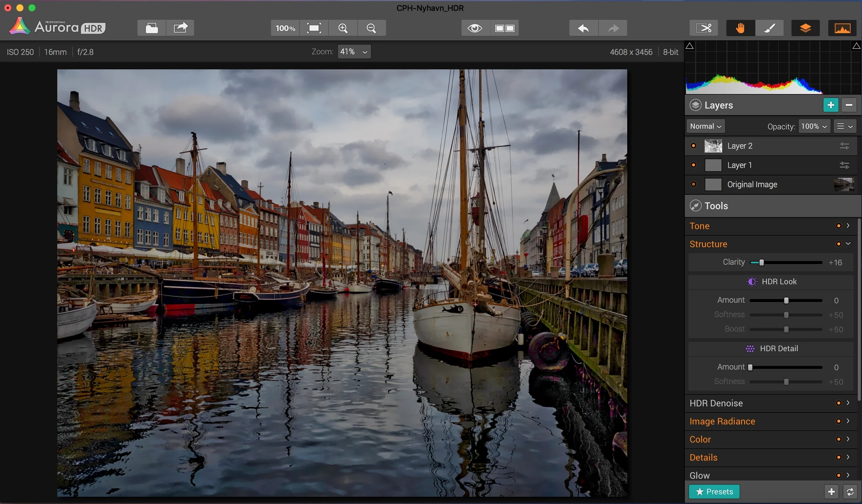Toggle the Image Radiance enable dot
Image resolution: width=862 pixels, height=504 pixels.
(839, 421)
